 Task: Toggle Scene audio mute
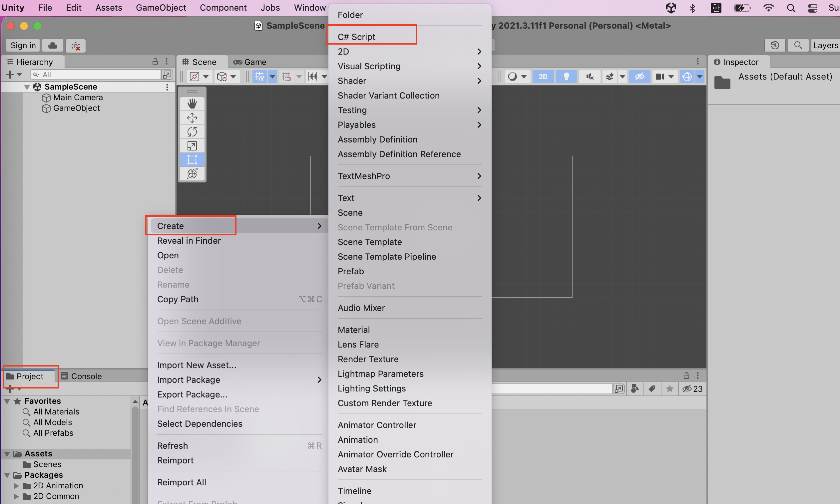tap(590, 77)
